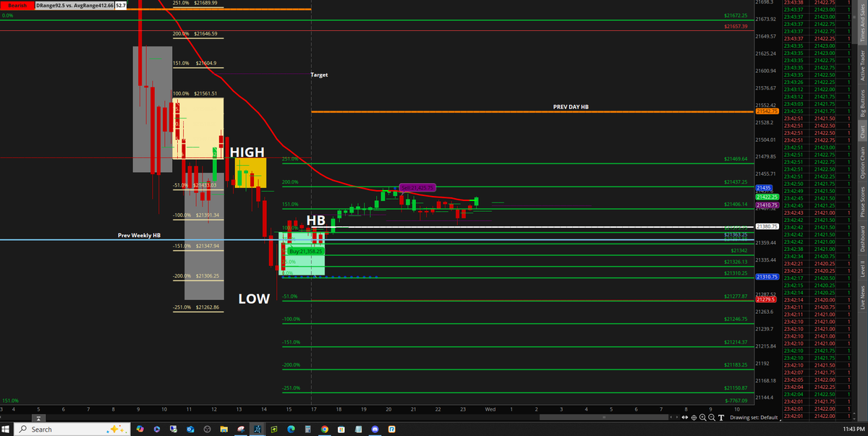Click the top 23:43:38 time and sales row
The height and width of the screenshot is (436, 868).
pyautogui.click(x=818, y=3)
